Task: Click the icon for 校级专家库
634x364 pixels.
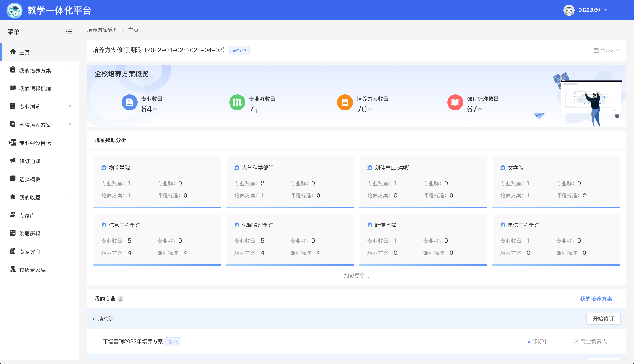Action: pos(13,269)
